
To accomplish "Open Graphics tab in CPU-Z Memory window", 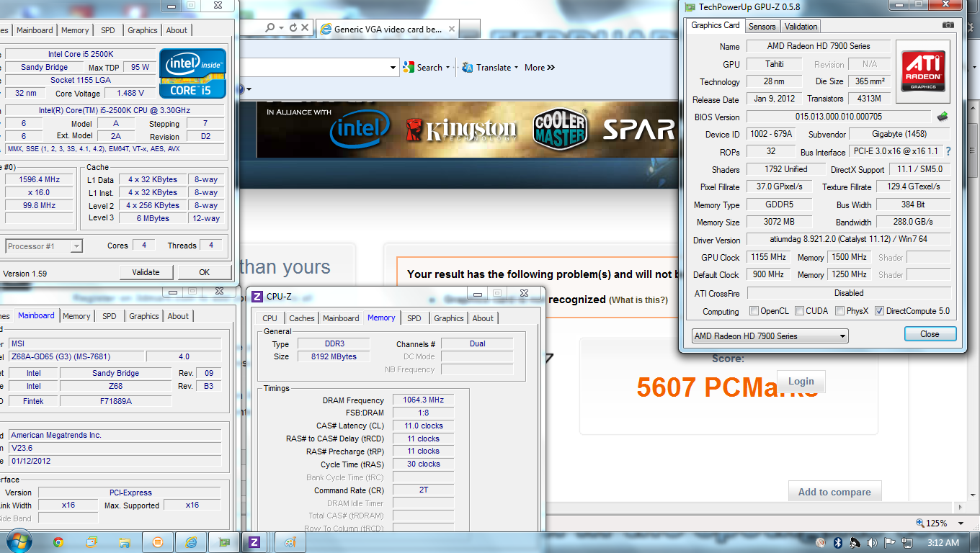I will pos(449,318).
